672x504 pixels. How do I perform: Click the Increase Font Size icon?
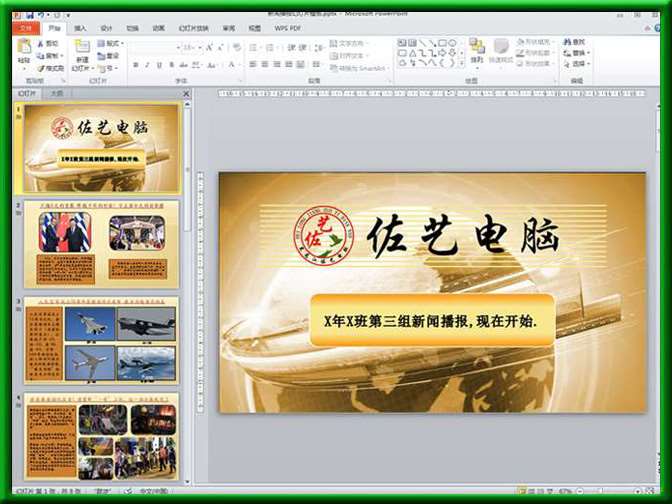coord(210,48)
